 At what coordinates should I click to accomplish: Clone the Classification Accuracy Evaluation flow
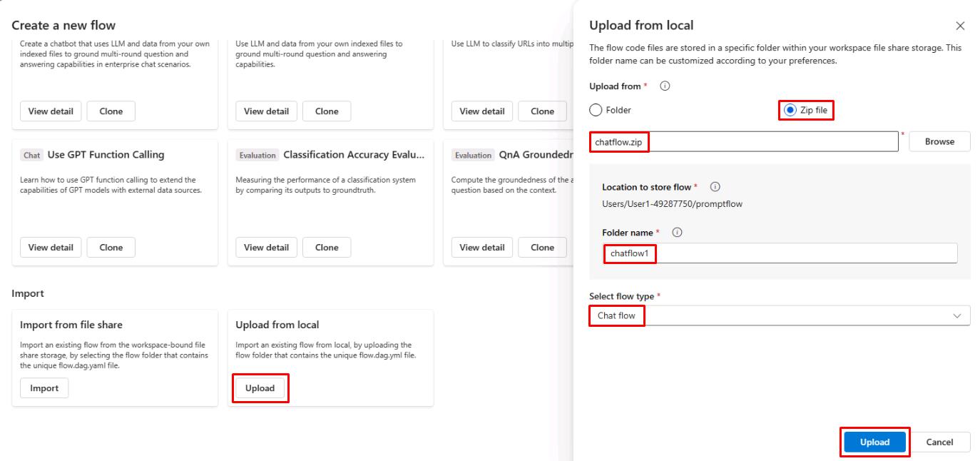tap(327, 248)
